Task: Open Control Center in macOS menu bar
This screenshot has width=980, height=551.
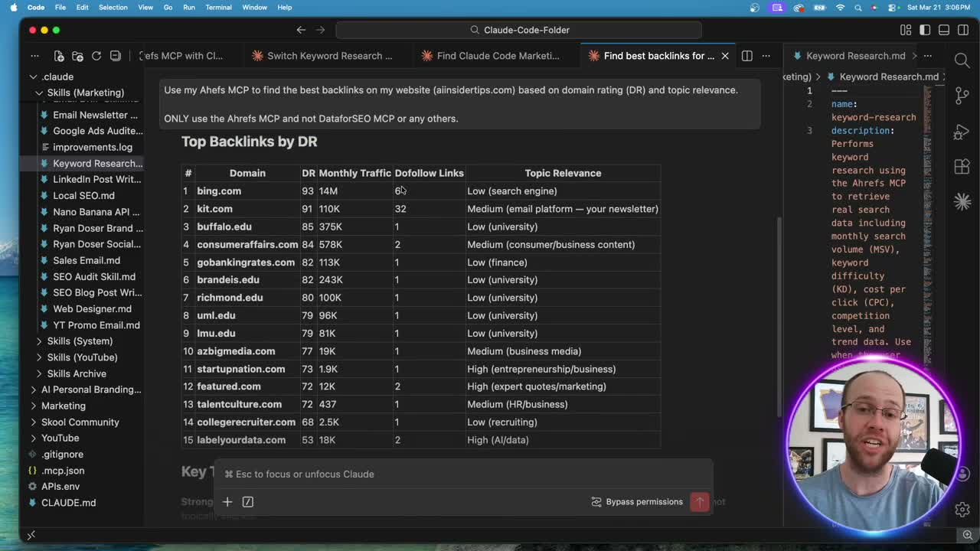Action: 892,8
